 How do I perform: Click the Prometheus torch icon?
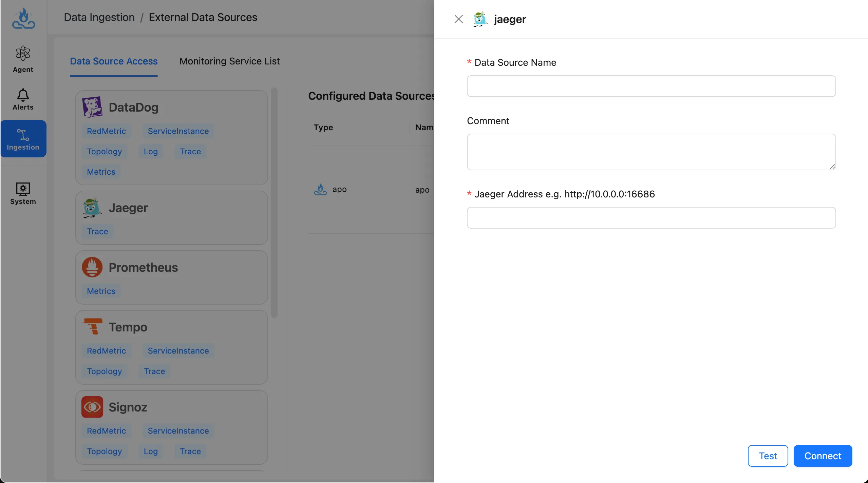pos(92,267)
